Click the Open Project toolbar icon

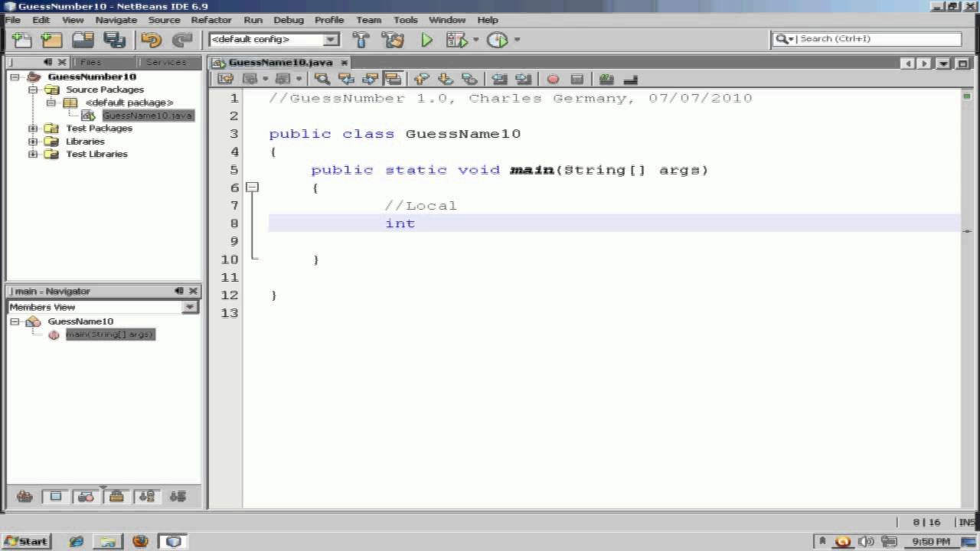click(83, 40)
